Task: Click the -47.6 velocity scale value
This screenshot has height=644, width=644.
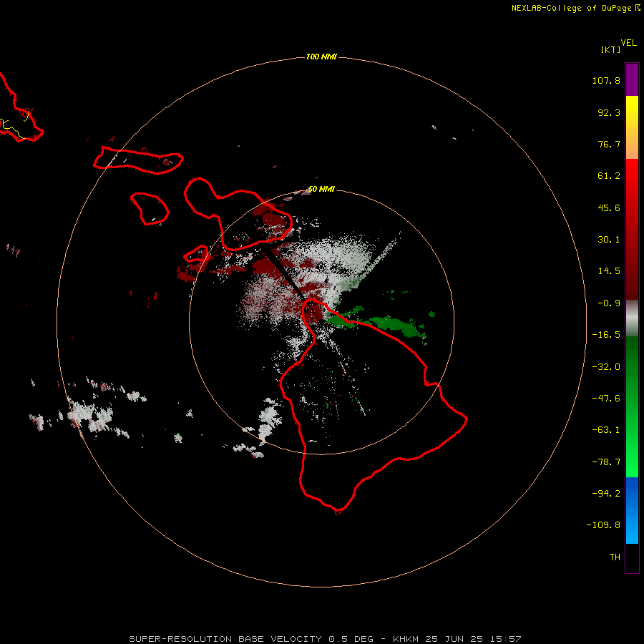Action: (x=606, y=399)
